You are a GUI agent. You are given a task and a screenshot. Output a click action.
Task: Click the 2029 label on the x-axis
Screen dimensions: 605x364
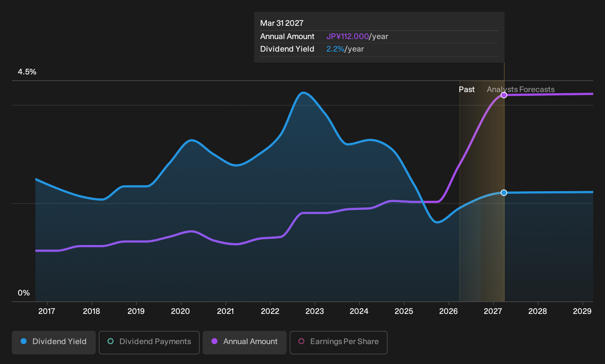click(x=582, y=311)
